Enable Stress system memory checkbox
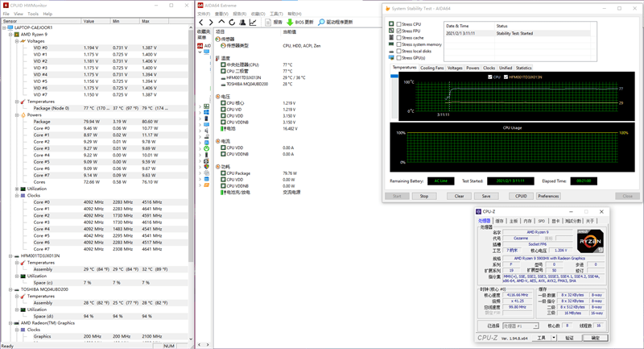Screen dimensions: 644x349 click(x=398, y=44)
